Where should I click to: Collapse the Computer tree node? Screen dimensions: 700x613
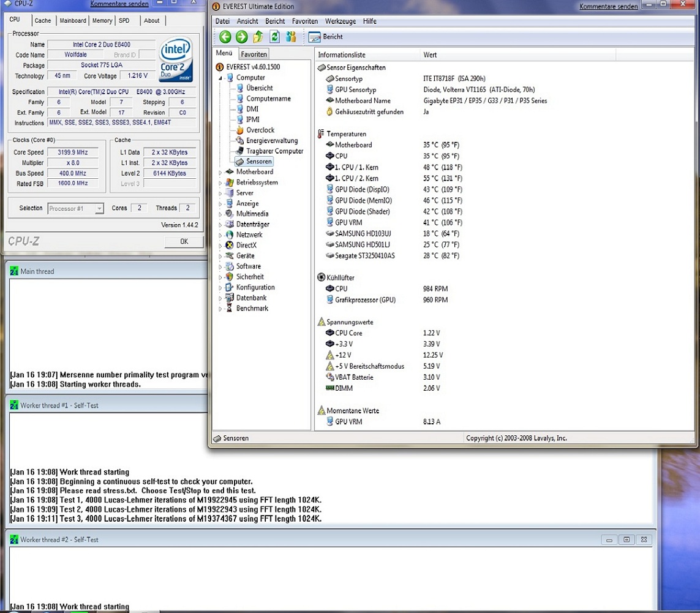pyautogui.click(x=220, y=78)
